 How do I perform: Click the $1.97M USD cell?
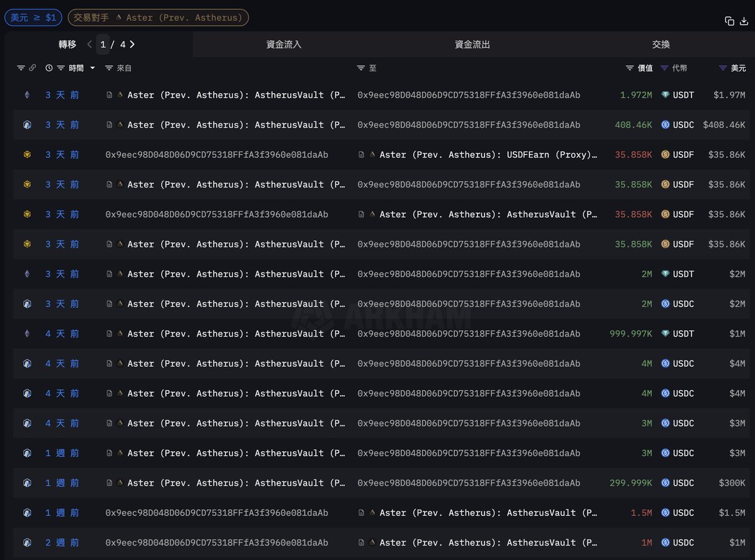pyautogui.click(x=730, y=95)
